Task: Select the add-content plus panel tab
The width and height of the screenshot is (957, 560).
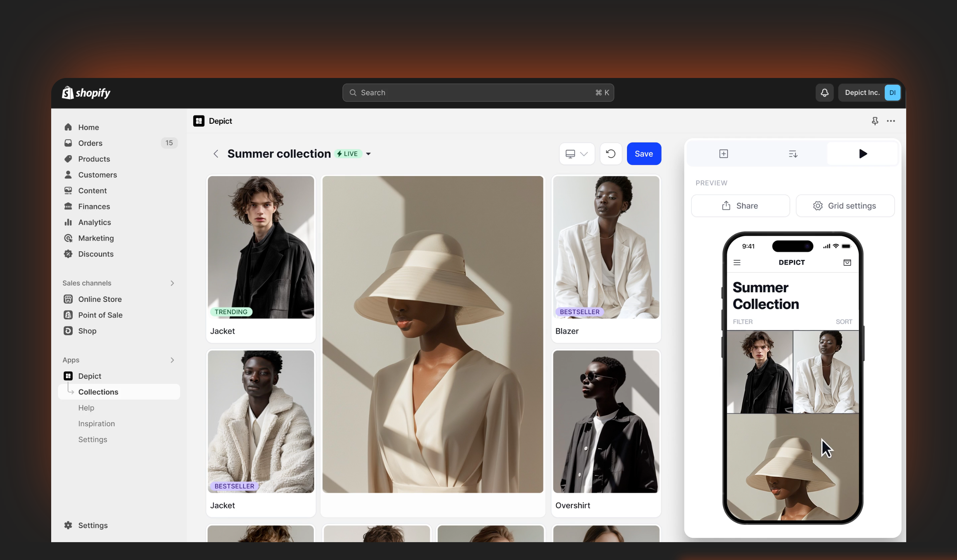Action: [723, 154]
